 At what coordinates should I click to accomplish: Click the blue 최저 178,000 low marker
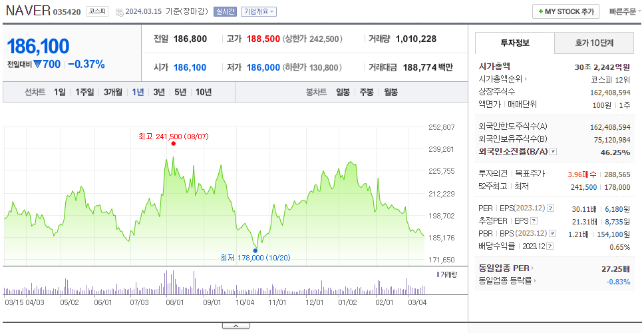point(255,250)
